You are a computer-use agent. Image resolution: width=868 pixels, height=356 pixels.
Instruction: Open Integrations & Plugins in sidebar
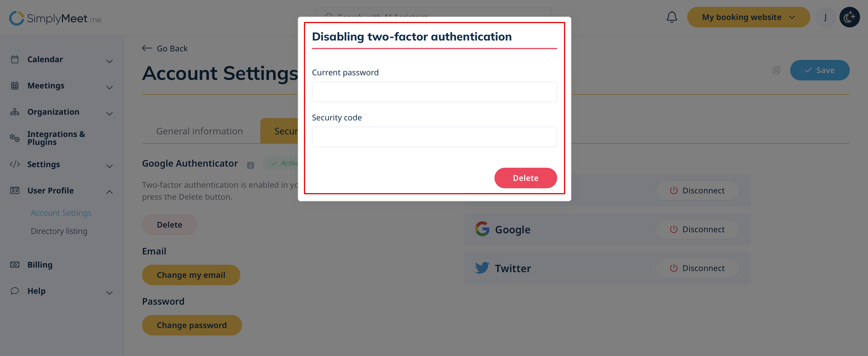[56, 138]
